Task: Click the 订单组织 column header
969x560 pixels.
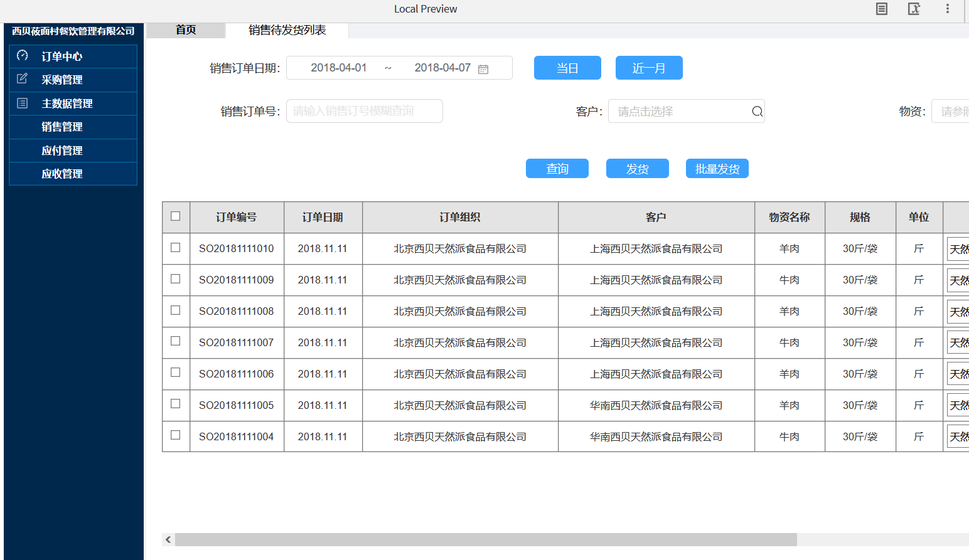Action: pyautogui.click(x=460, y=217)
